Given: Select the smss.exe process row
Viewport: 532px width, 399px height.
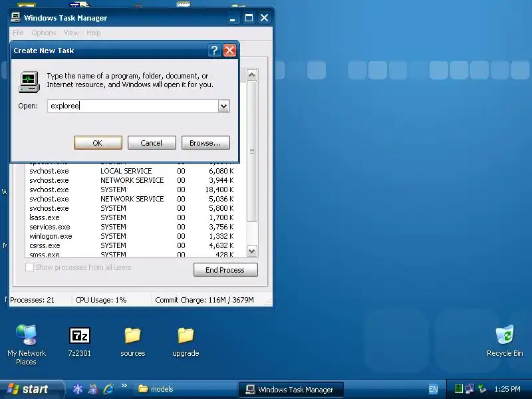Looking at the screenshot, I should pos(134,254).
